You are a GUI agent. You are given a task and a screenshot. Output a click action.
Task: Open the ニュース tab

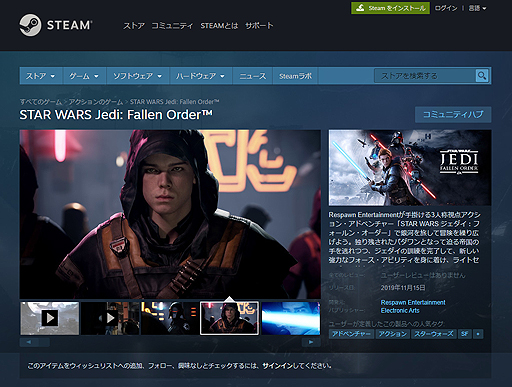[253, 76]
